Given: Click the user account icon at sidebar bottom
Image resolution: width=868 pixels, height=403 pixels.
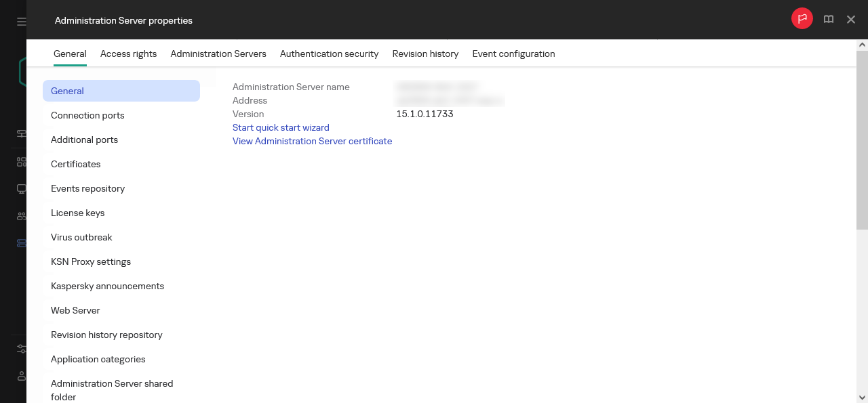Looking at the screenshot, I should coord(20,375).
